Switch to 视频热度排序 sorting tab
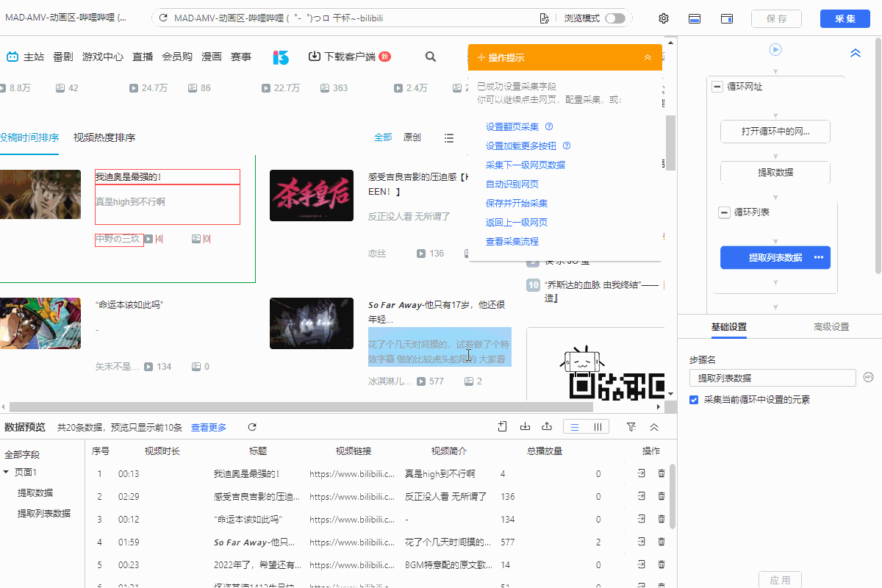This screenshot has height=588, width=882. 104,137
